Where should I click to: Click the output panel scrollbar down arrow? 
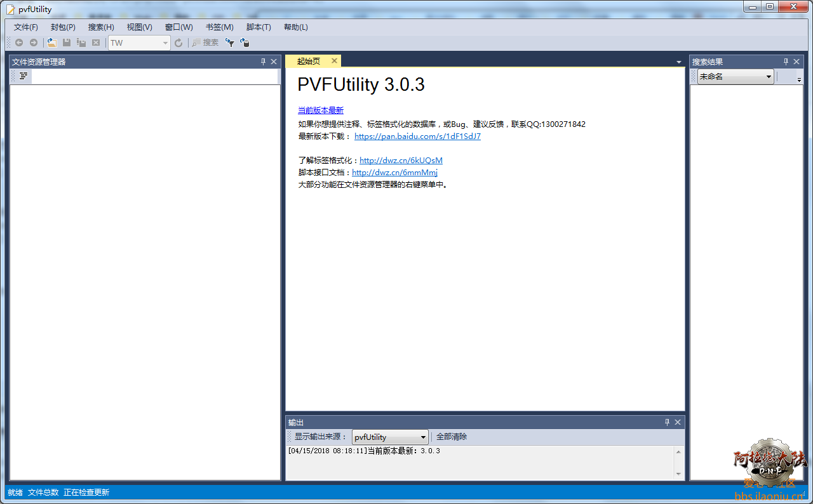pos(678,474)
